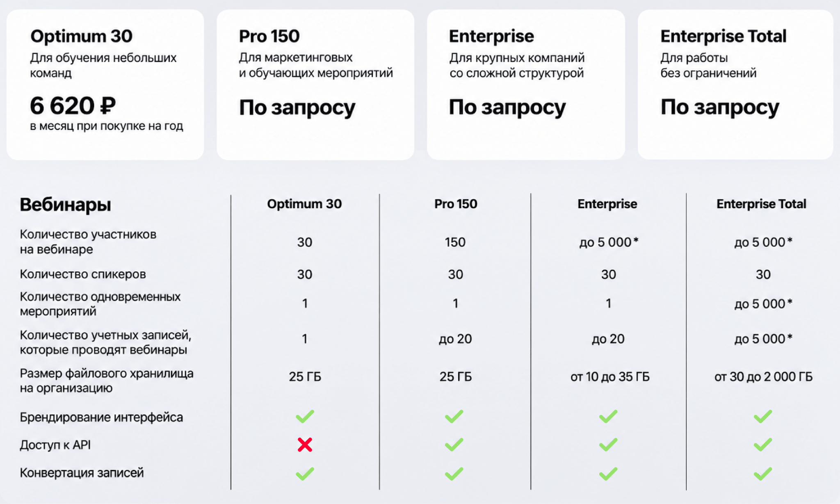Image resolution: width=840 pixels, height=504 pixels.
Task: Select the Pro 150 pricing card
Action: (315, 84)
